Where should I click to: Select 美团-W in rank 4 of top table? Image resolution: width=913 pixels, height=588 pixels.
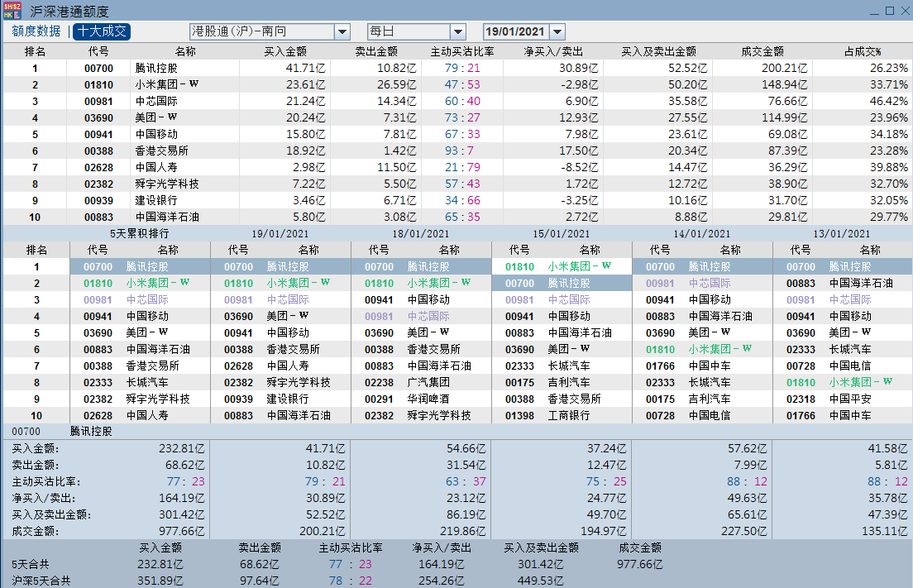(x=156, y=117)
